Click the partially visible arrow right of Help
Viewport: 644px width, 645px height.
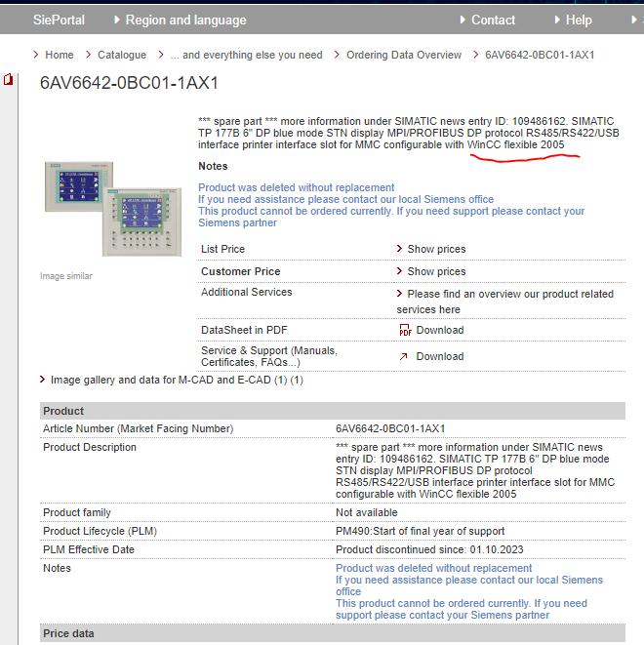pos(634,20)
